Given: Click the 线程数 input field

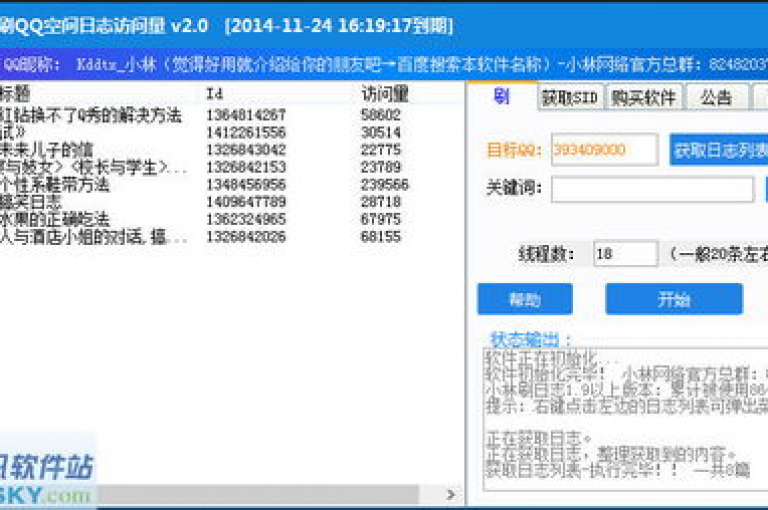Looking at the screenshot, I should tap(625, 254).
